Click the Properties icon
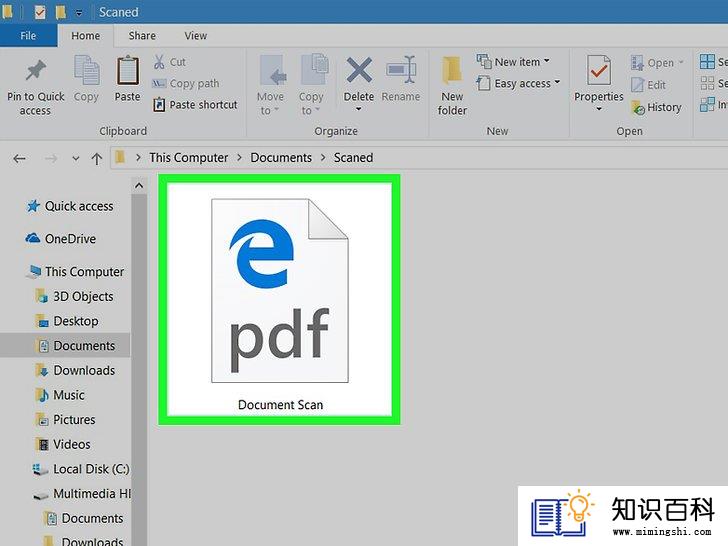This screenshot has height=546, width=728. (598, 70)
